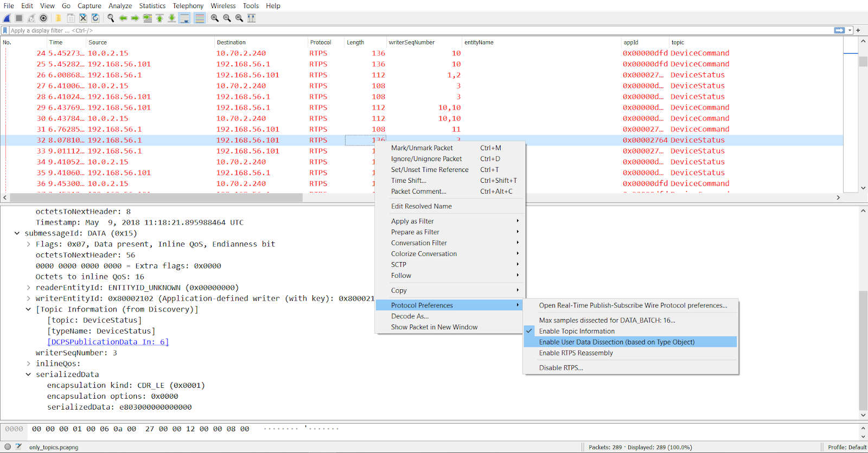The width and height of the screenshot is (868, 453).
Task: Expand the Flags 0x07 node
Action: (28, 244)
